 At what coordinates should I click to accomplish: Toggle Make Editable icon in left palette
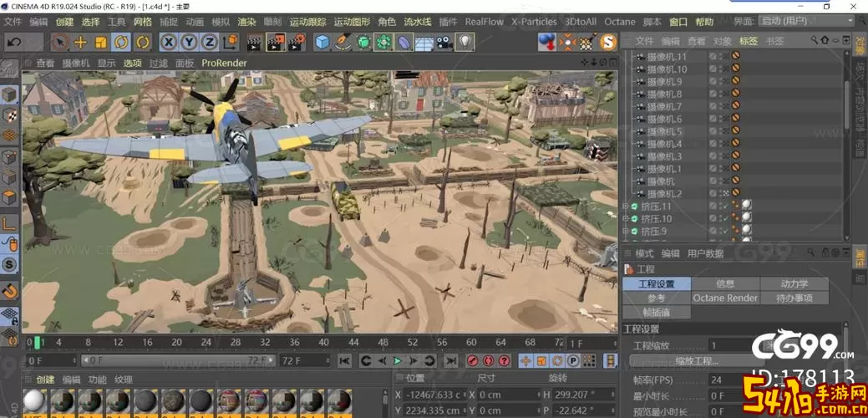(x=9, y=68)
